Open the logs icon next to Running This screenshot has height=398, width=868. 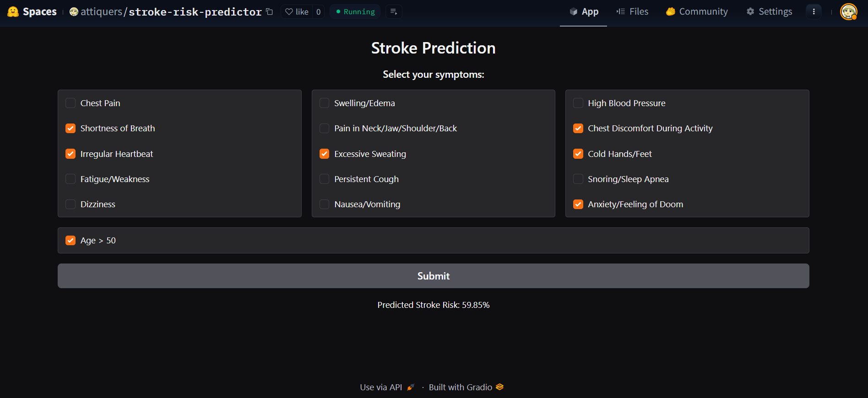pos(394,12)
